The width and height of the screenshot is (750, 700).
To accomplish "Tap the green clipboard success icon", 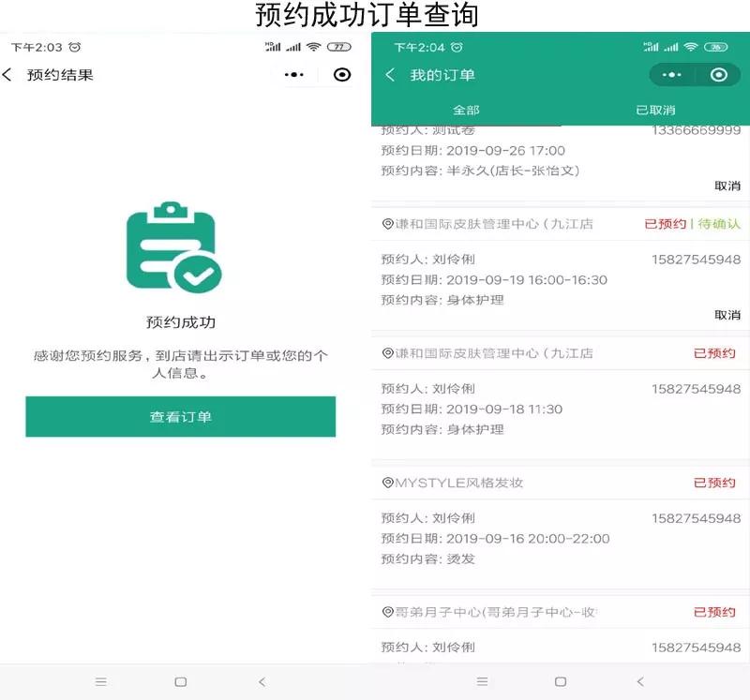I will [173, 247].
